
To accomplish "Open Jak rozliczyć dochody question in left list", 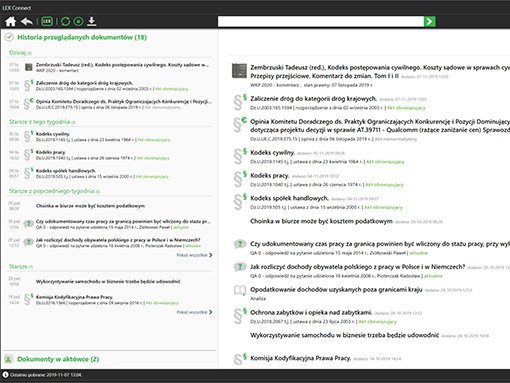I will [x=118, y=240].
